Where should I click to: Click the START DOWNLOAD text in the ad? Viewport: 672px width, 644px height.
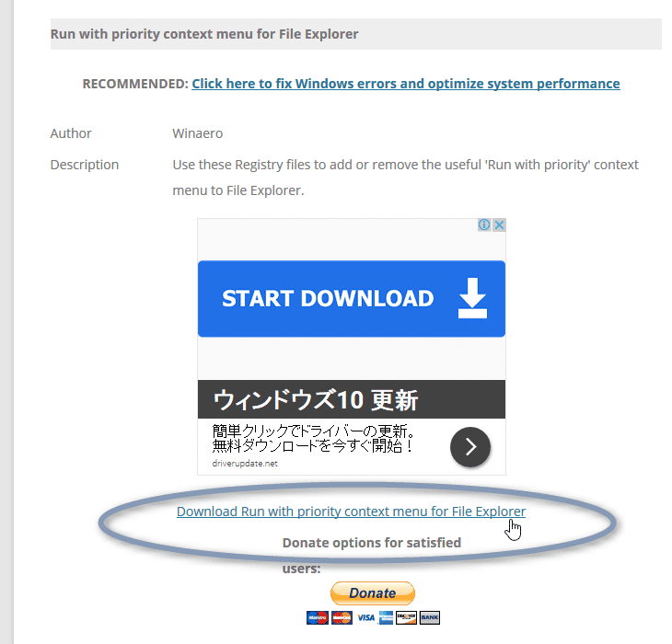tap(328, 298)
